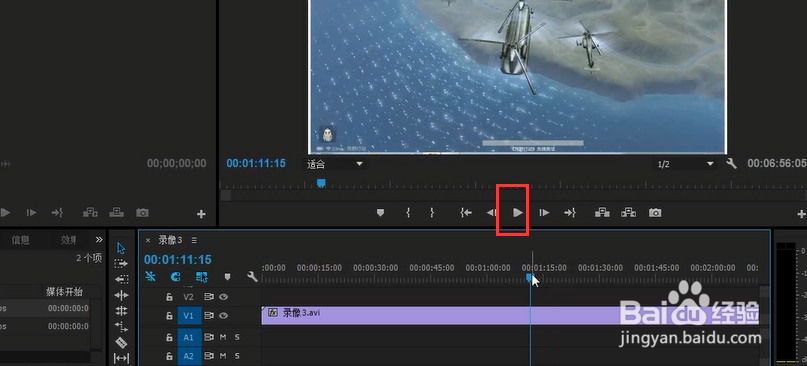Open Program monitor wrench settings

(731, 164)
